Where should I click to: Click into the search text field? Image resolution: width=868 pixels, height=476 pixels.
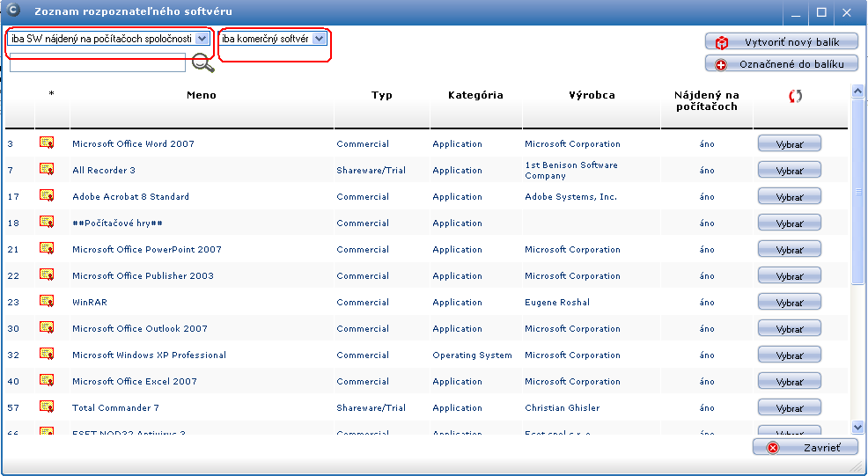click(x=98, y=62)
